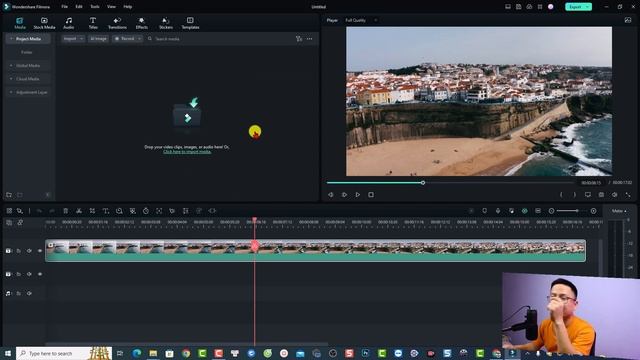Open the Media tab
640x360 pixels.
(20, 23)
